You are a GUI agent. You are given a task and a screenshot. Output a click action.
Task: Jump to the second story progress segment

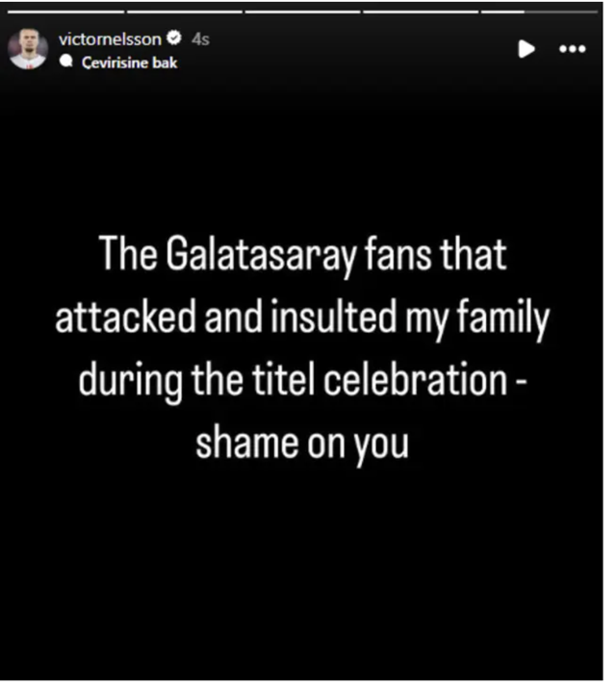click(185, 12)
